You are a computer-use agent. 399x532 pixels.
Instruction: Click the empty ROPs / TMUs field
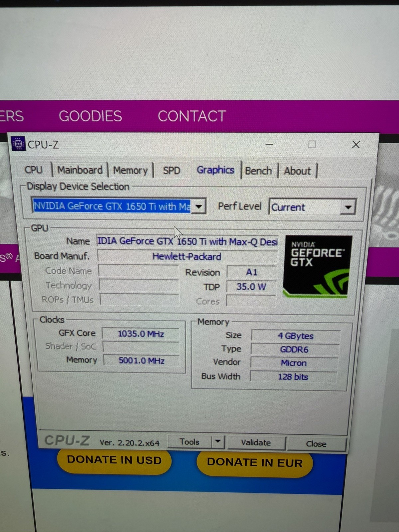point(140,300)
